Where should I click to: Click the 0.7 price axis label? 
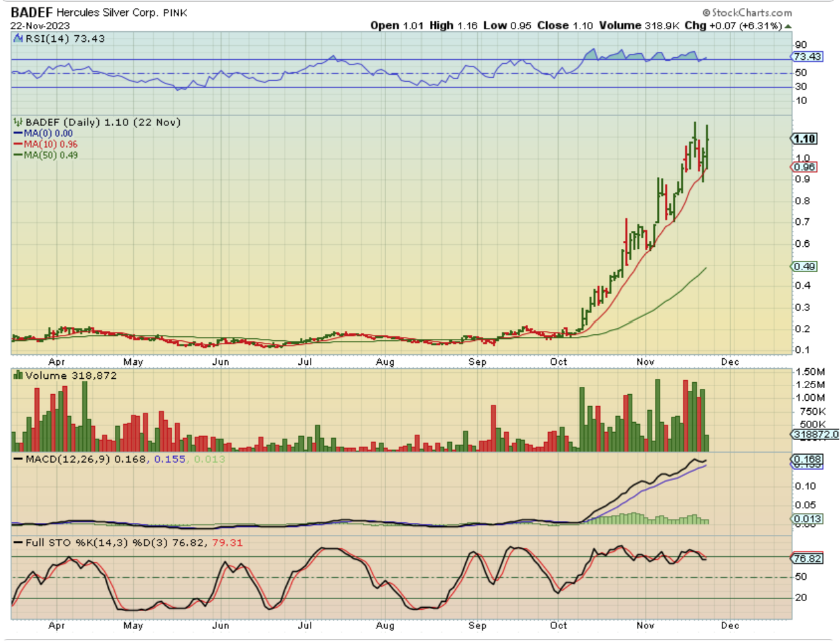click(802, 222)
